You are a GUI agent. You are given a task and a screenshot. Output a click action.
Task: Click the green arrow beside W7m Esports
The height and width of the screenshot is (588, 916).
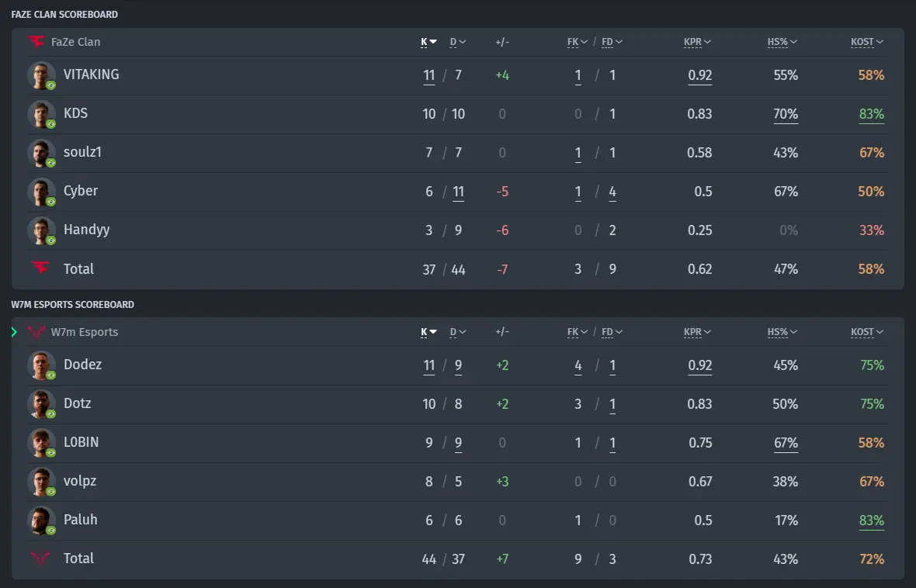(14, 332)
